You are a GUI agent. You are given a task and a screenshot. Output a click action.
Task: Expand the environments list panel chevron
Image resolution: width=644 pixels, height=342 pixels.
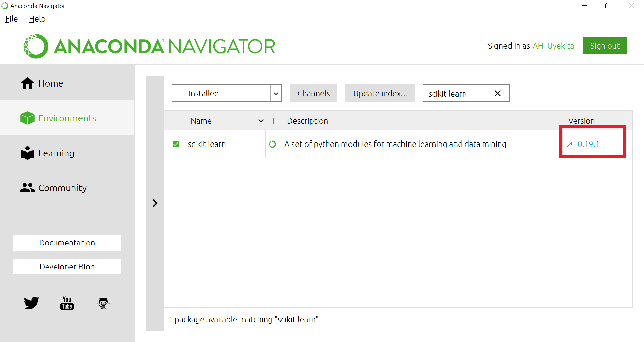click(x=155, y=203)
